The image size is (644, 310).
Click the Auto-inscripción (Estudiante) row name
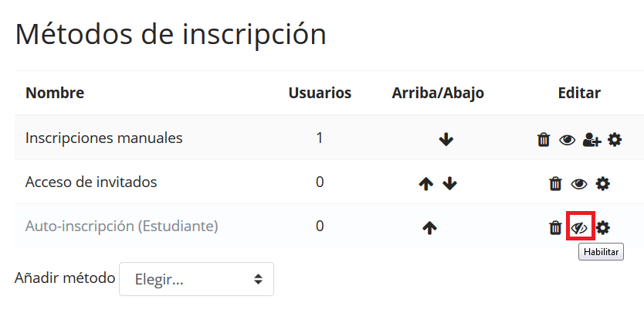click(122, 227)
